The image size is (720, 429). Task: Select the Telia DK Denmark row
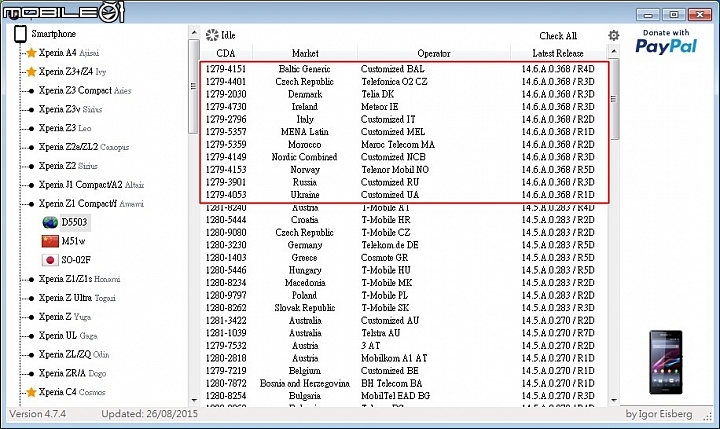405,94
